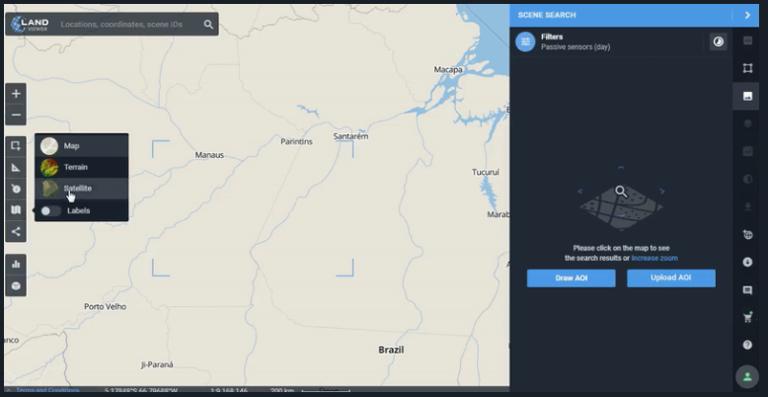The width and height of the screenshot is (768, 397).
Task: Select the draw AOI tool icon
Action: tap(16, 146)
